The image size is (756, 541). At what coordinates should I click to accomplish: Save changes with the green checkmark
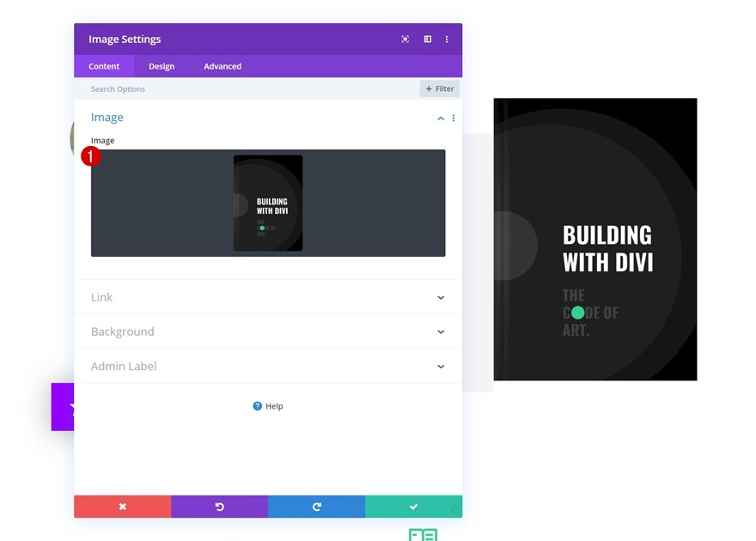413,507
